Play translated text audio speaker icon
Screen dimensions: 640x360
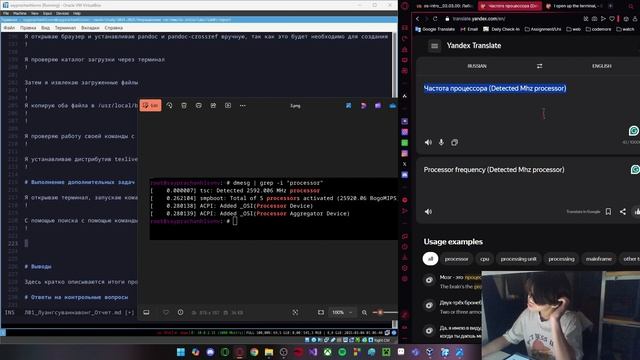428,212
